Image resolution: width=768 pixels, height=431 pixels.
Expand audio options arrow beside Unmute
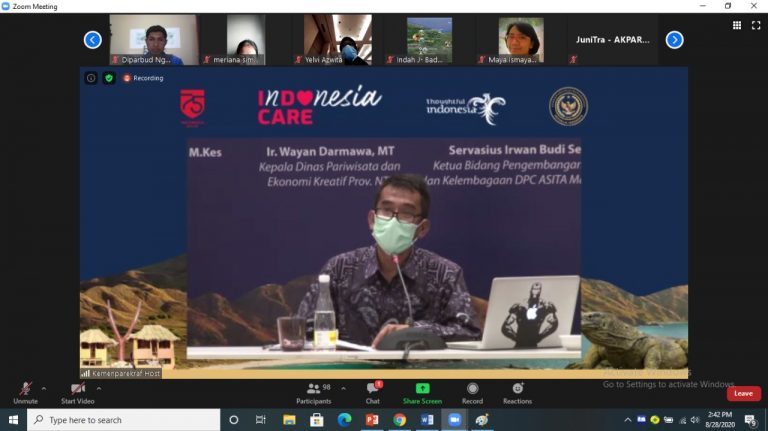tap(44, 388)
